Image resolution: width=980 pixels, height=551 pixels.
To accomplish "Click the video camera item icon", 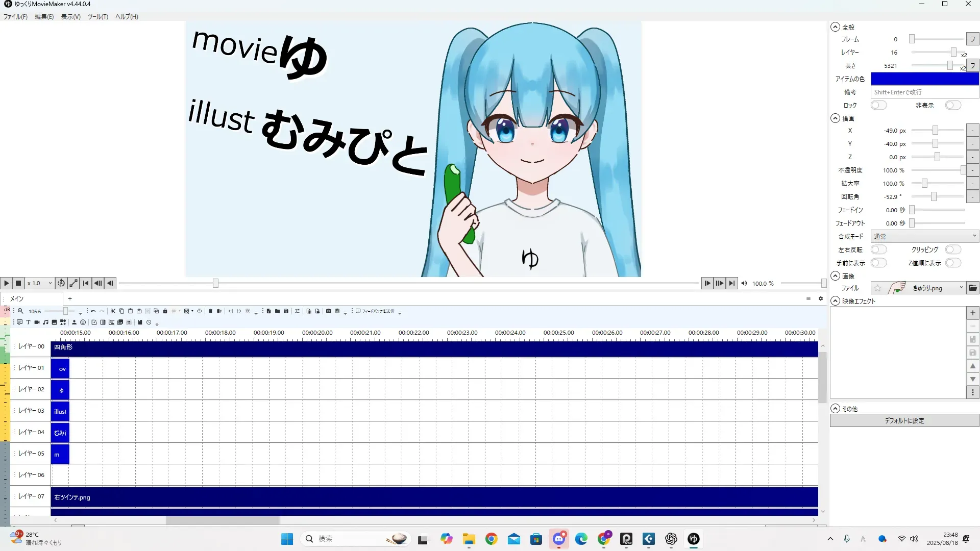I will [x=37, y=322].
